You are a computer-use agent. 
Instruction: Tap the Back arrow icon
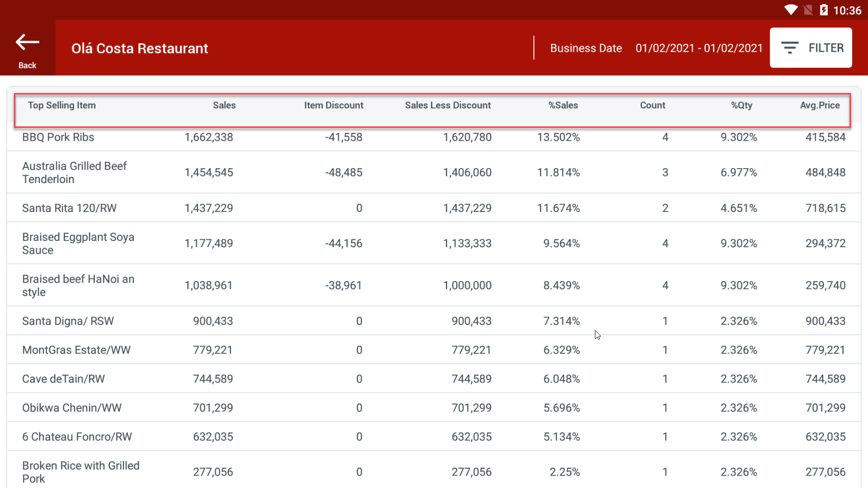[27, 43]
